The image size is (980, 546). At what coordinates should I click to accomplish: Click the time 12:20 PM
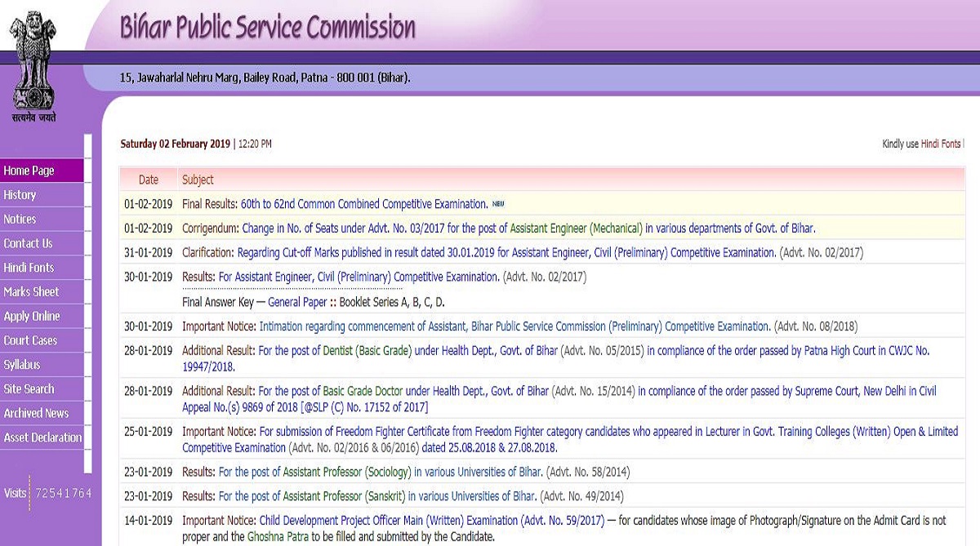click(x=255, y=144)
